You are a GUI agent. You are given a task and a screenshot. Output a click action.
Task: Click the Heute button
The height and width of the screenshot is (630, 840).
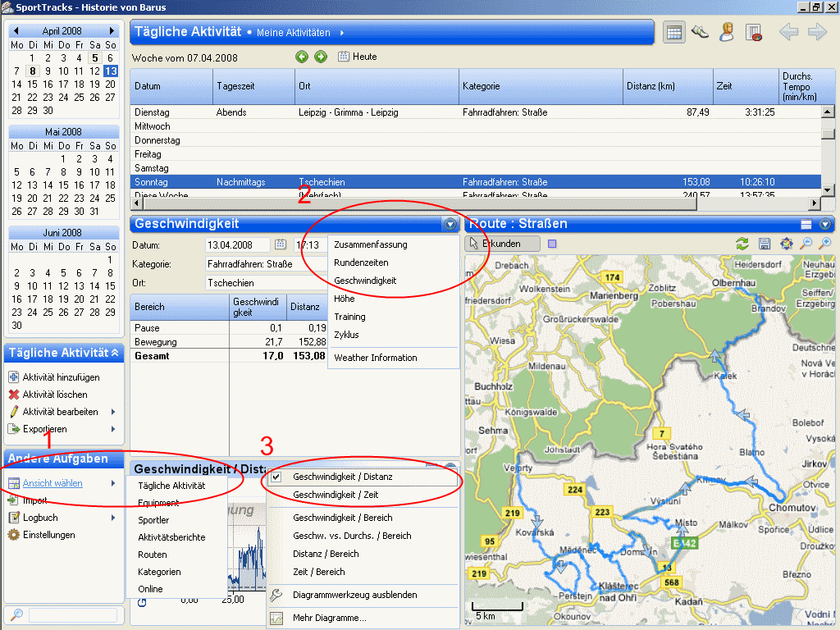358,57
